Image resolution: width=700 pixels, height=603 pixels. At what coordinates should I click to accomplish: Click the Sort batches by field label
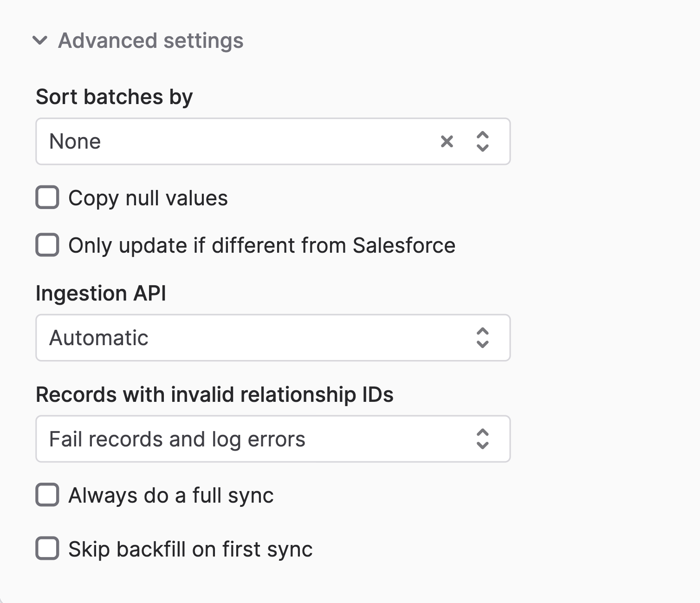114,97
